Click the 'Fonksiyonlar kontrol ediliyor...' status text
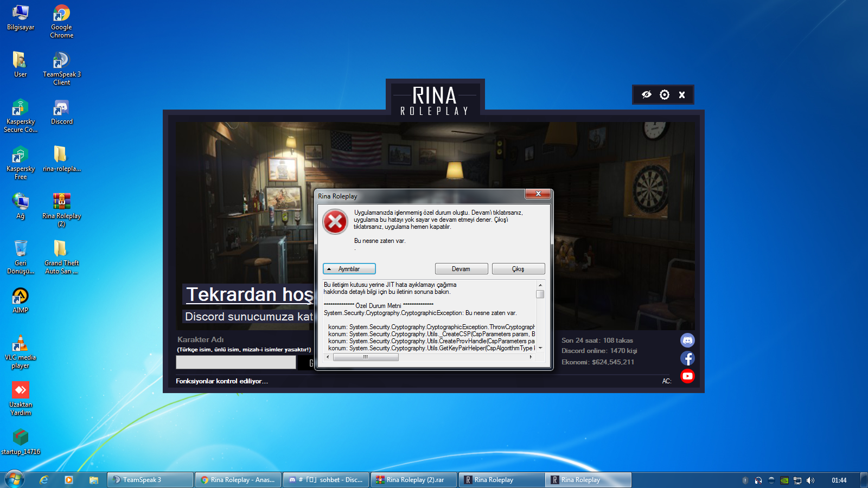The height and width of the screenshot is (488, 868). point(222,381)
